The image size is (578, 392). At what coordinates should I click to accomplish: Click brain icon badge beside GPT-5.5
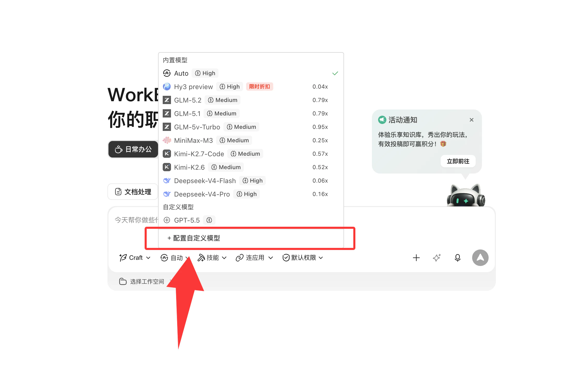[x=209, y=220]
